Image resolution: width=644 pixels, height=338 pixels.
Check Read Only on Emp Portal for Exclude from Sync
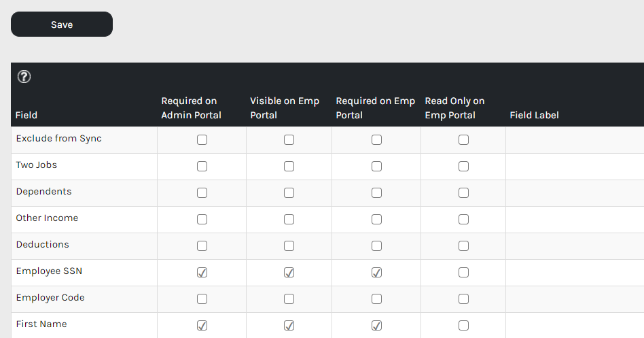point(463,140)
